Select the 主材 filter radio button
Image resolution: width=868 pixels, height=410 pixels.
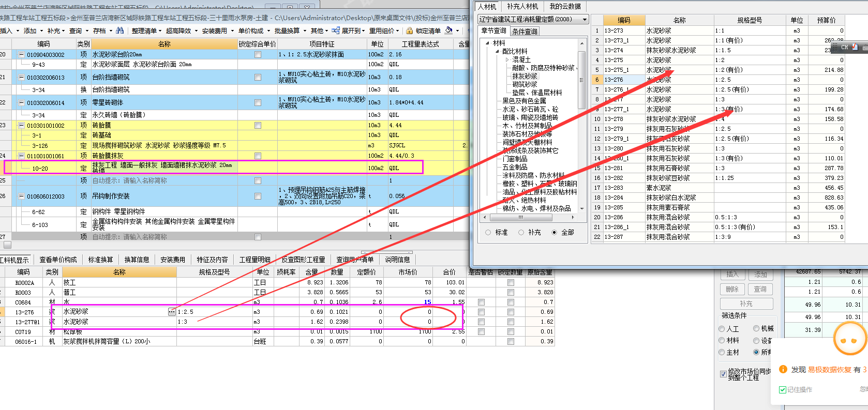[x=722, y=352]
